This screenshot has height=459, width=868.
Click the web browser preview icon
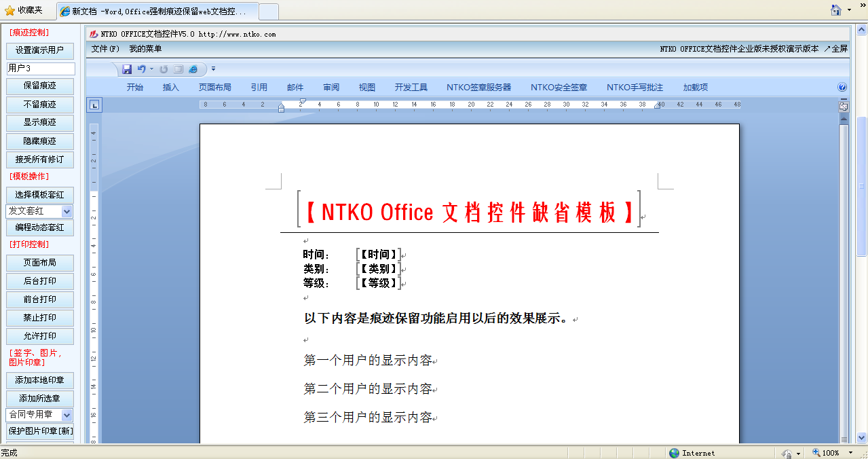click(x=193, y=69)
